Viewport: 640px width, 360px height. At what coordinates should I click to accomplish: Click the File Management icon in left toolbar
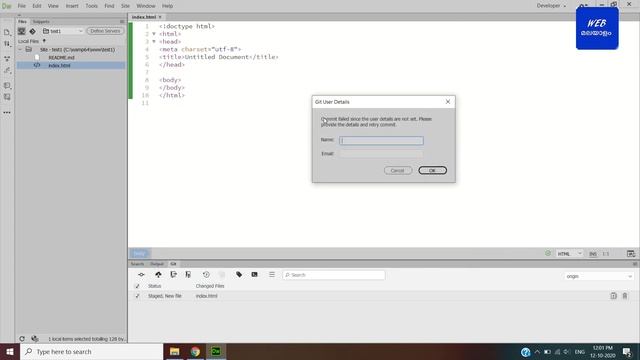point(7,44)
